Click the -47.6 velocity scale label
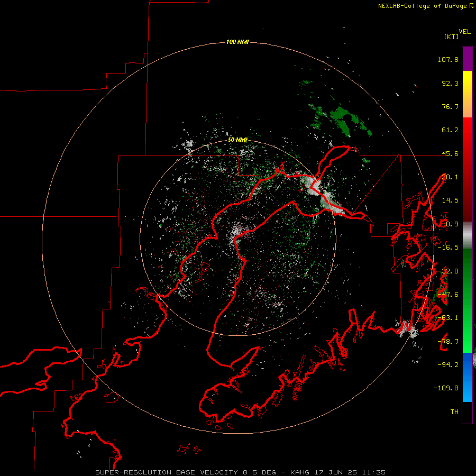Image resolution: width=476 pixels, height=476 pixels. coord(448,295)
